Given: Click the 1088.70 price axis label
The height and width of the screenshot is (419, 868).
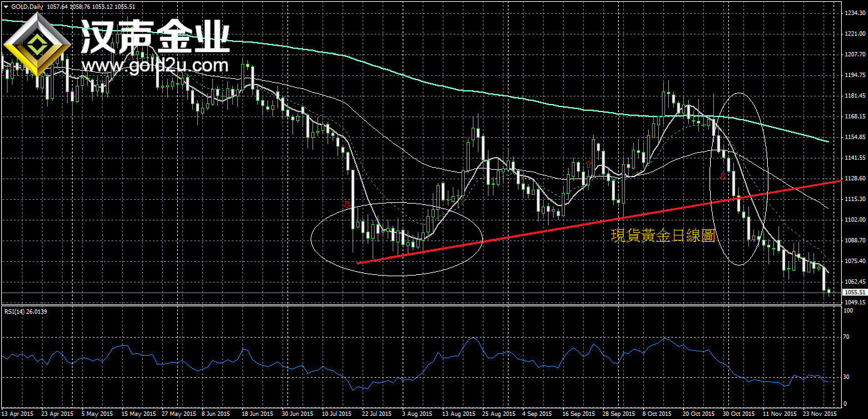Looking at the screenshot, I should point(855,241).
